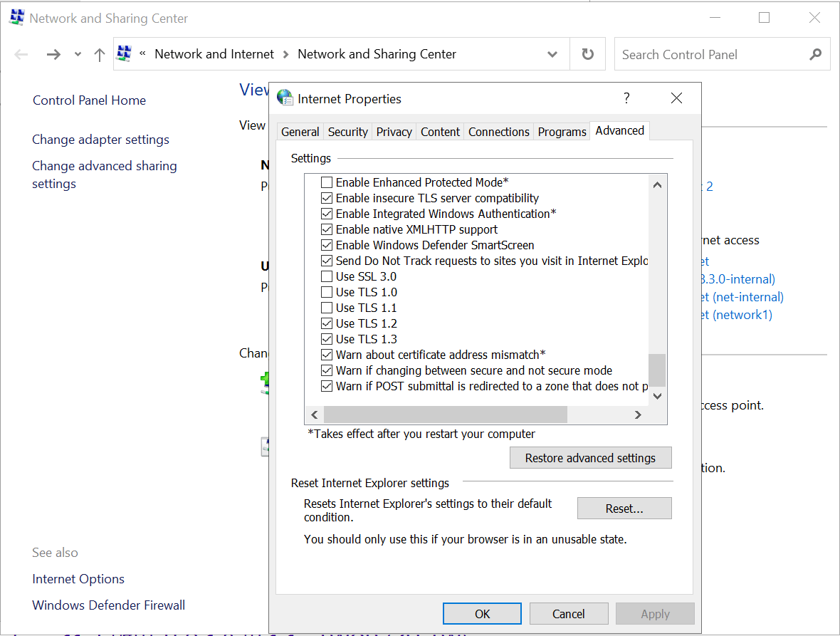Enable the Use TLS 1.1 checkbox

[x=327, y=308]
